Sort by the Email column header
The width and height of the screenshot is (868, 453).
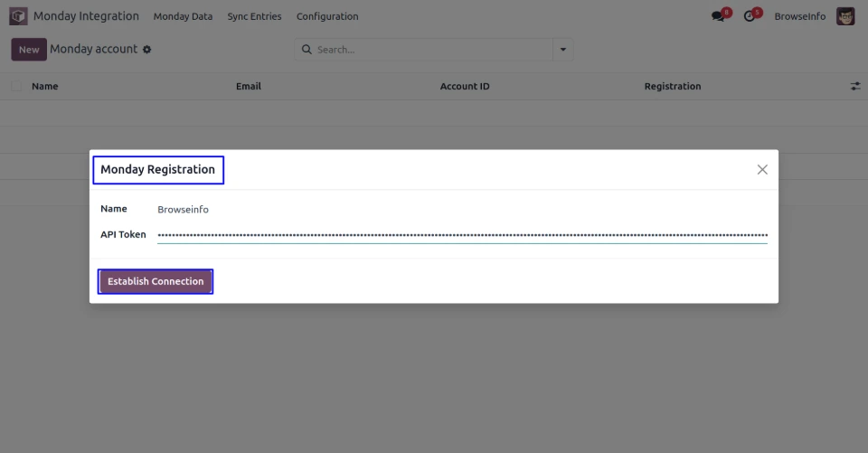(249, 87)
